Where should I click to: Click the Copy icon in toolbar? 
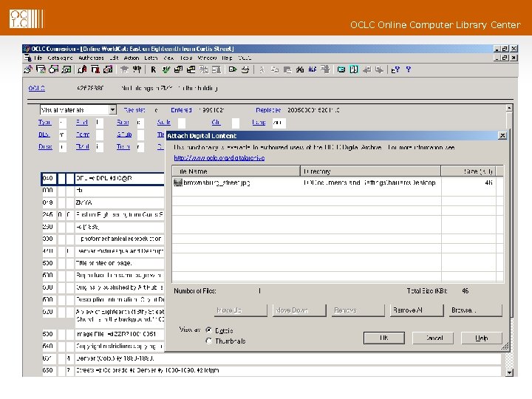click(274, 69)
